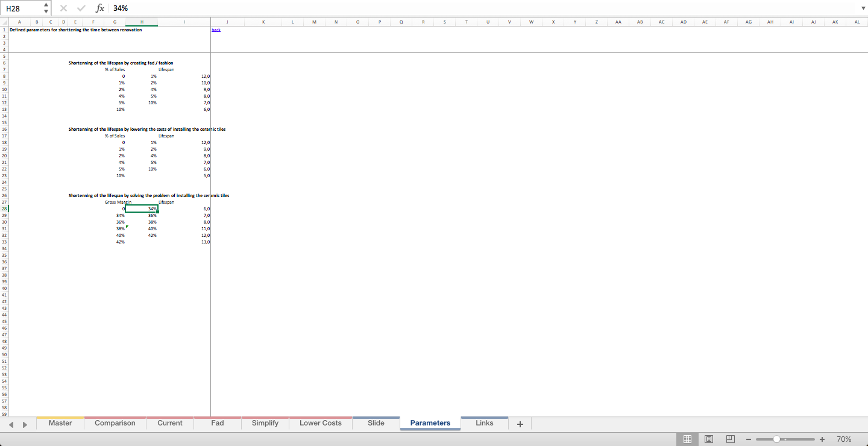Open the Lower Costs worksheet tab
Viewport: 868px width, 446px height.
pyautogui.click(x=320, y=423)
